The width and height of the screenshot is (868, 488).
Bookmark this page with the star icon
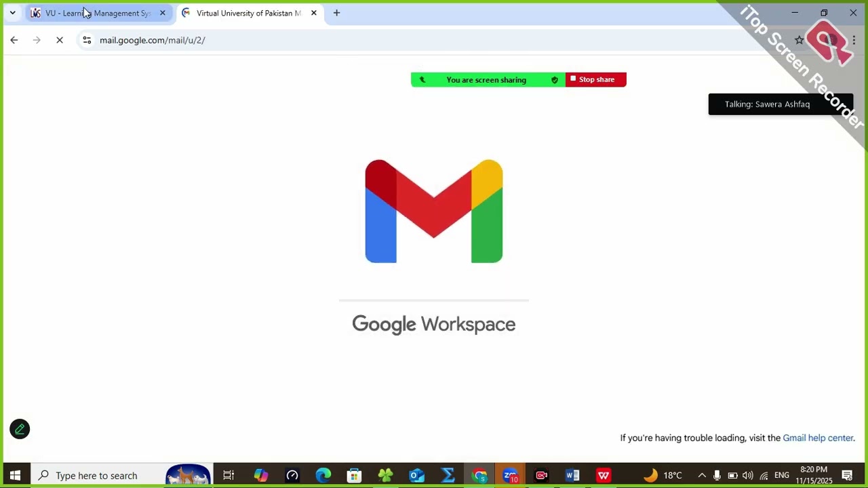799,40
